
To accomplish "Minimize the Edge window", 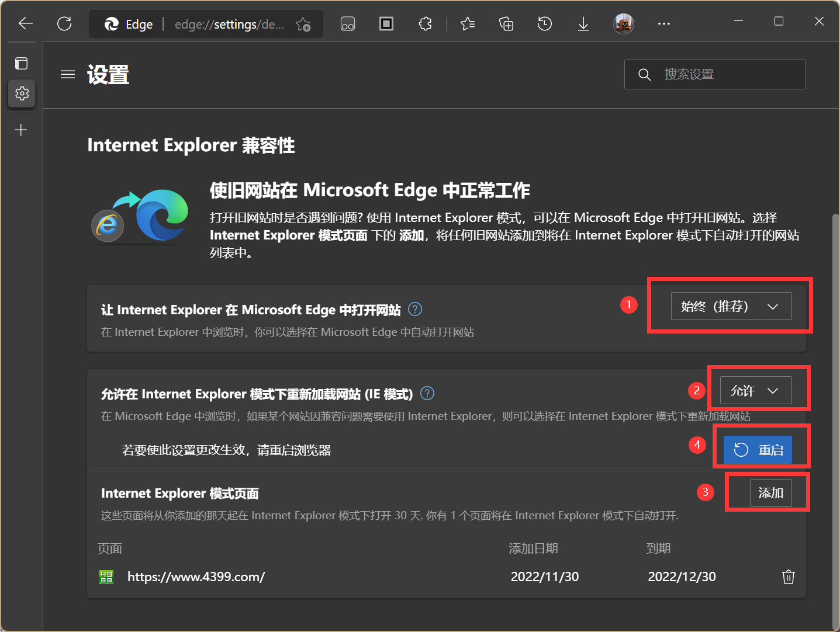I will pos(738,21).
